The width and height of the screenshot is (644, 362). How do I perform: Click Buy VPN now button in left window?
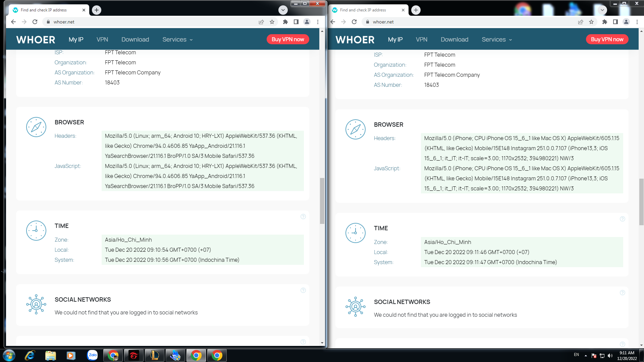click(288, 39)
